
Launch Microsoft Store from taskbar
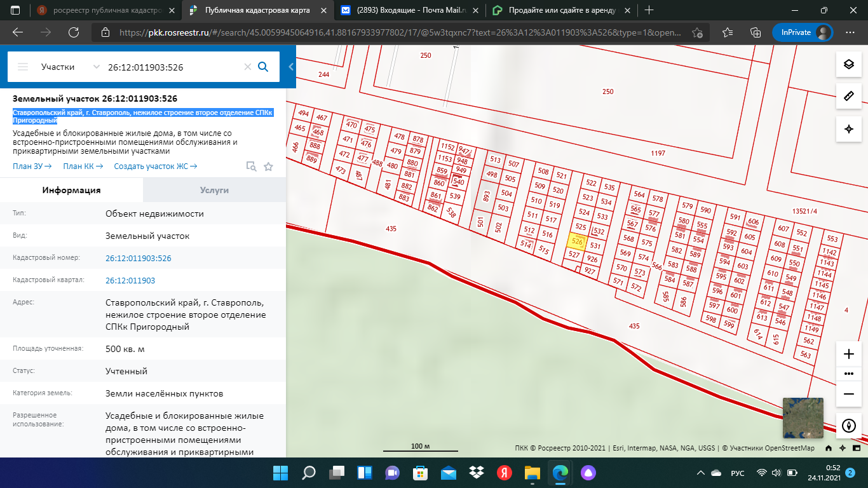(x=421, y=473)
